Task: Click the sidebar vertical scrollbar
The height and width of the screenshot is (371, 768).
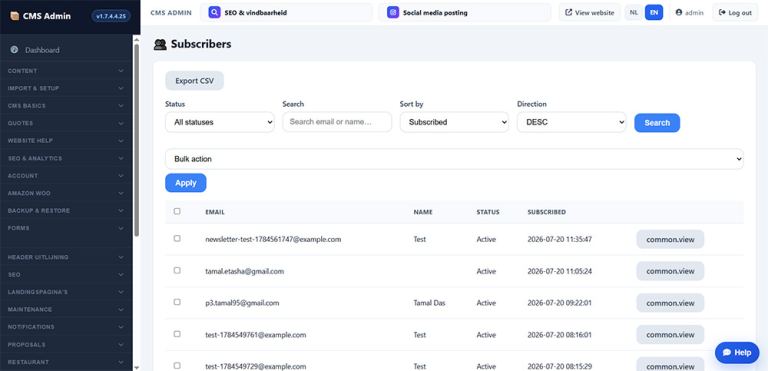Action: point(136,140)
